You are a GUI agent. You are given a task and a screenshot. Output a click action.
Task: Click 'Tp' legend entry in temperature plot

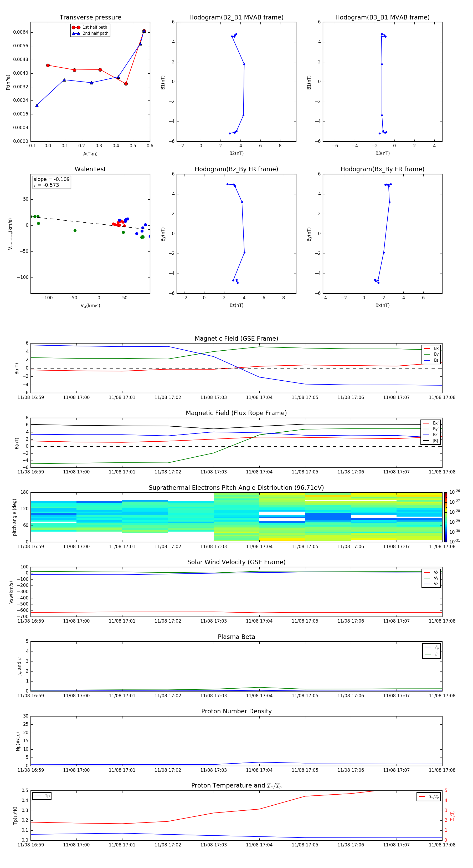[x=42, y=796]
